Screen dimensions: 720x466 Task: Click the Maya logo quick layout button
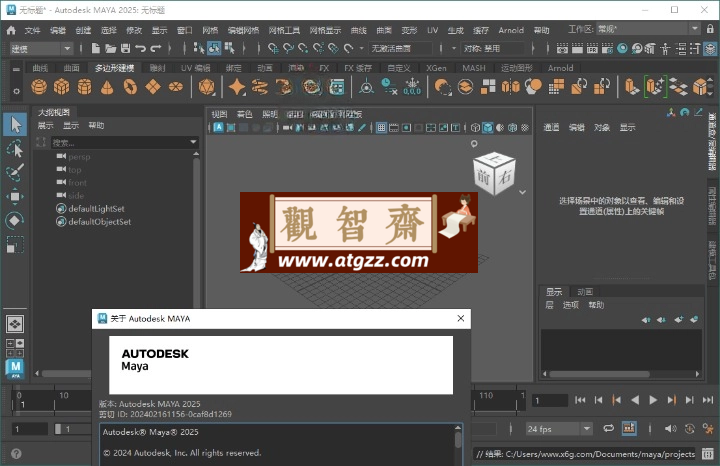pyautogui.click(x=16, y=368)
